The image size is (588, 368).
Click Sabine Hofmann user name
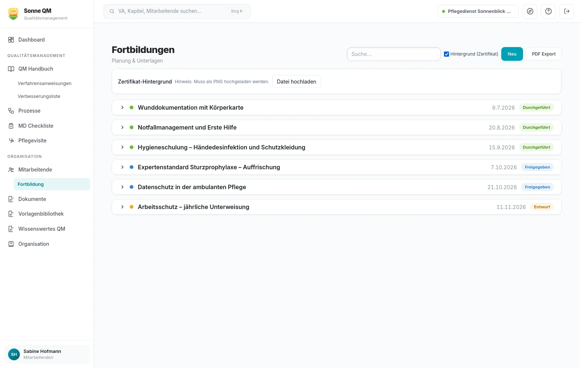coord(42,351)
